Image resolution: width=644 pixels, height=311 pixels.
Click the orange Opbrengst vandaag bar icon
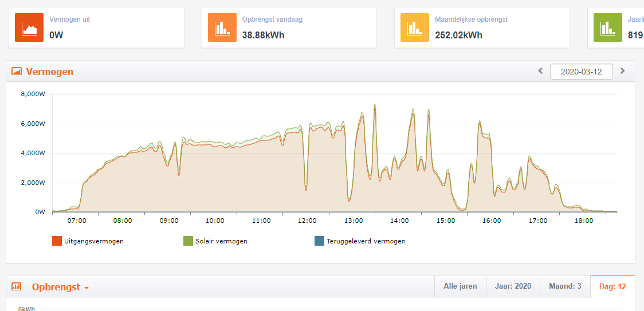(x=222, y=27)
